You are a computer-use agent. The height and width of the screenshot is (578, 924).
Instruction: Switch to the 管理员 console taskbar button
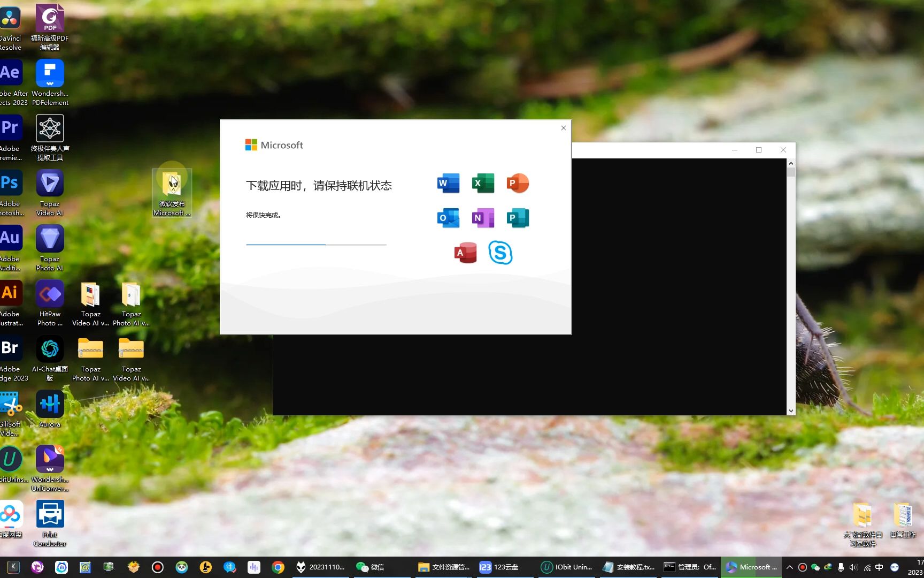tap(690, 567)
